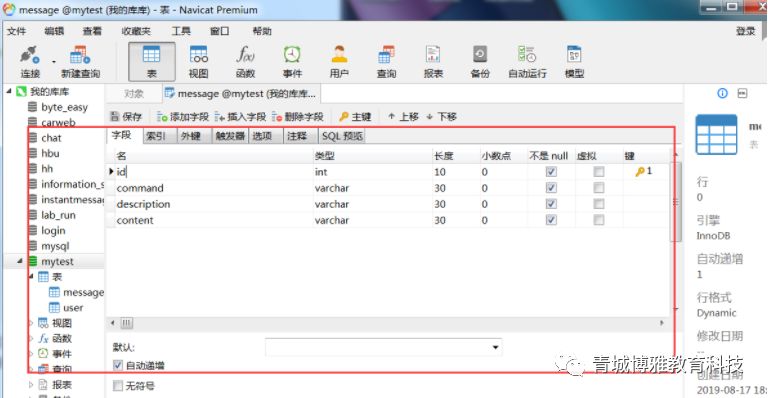Toggle Virtual checkbox for id field

599,172
